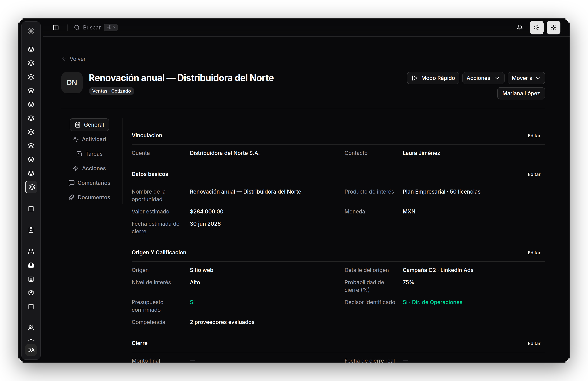Open the users icon above the building icon
Image resolution: width=588 pixels, height=381 pixels.
point(31,251)
